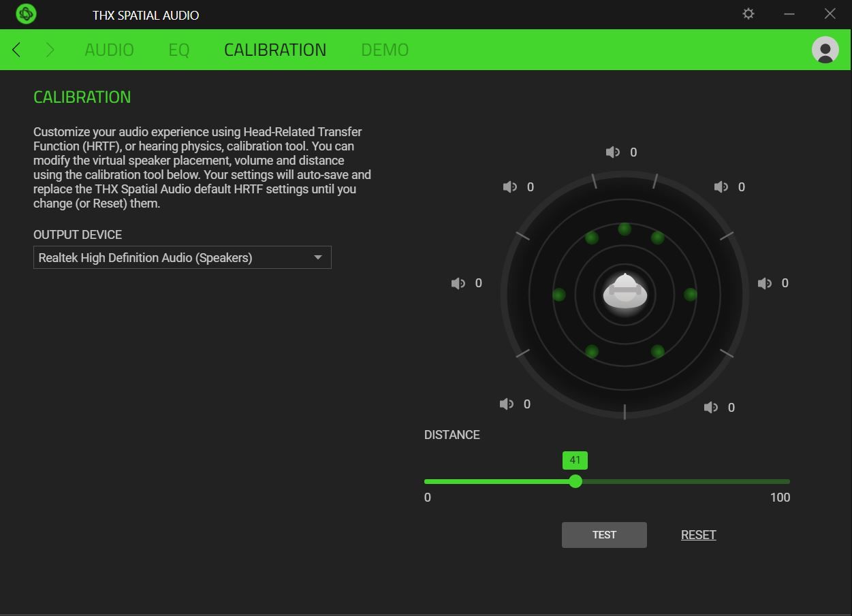This screenshot has height=616, width=852.
Task: Click the Razer logo in the title bar
Action: point(25,14)
